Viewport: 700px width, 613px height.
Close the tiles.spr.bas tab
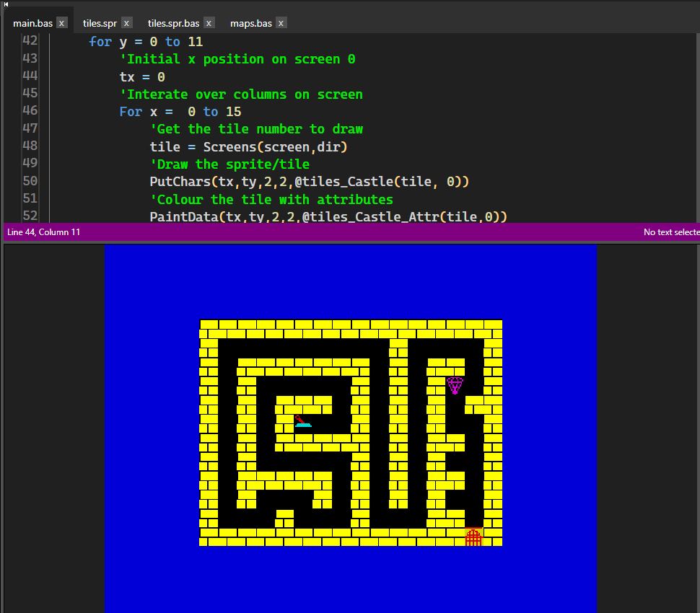[x=209, y=24]
